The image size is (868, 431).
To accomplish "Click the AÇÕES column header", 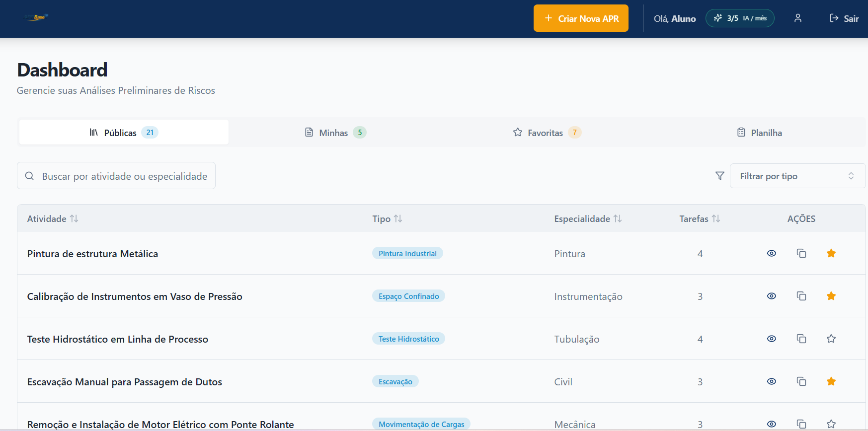I will [x=801, y=218].
